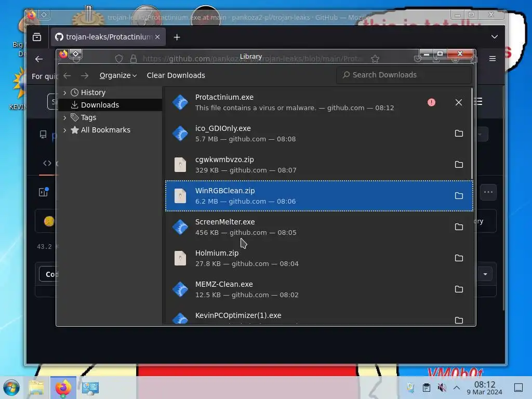Remove Protactinium.exe entry with the X button
The image size is (532, 399).
pos(459,102)
